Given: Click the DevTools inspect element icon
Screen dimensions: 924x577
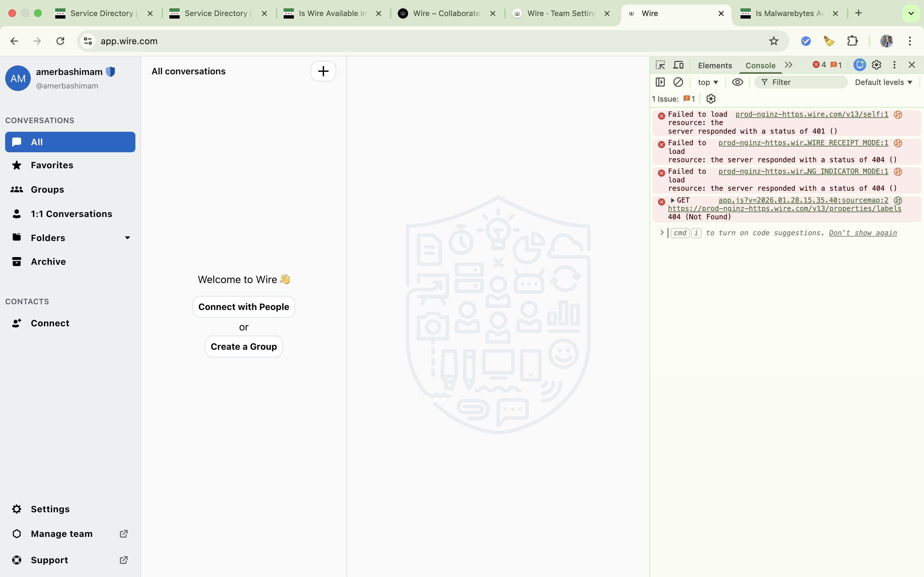Looking at the screenshot, I should (660, 65).
